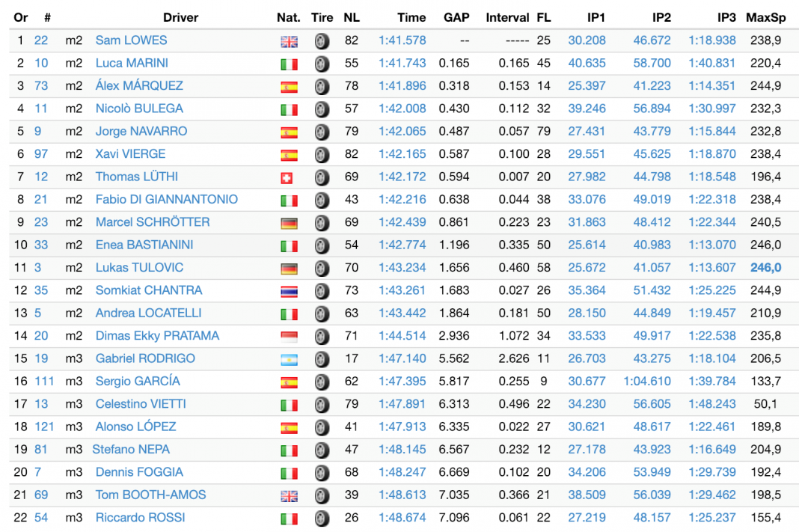Open the Nicolò BULEGA driver link
The width and height of the screenshot is (799, 532).
click(139, 108)
